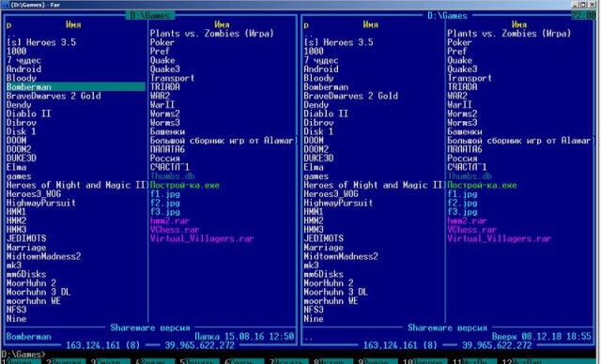Select "Disk 1" folder in the right panel
Screen dimensions: 601x364
[318, 131]
